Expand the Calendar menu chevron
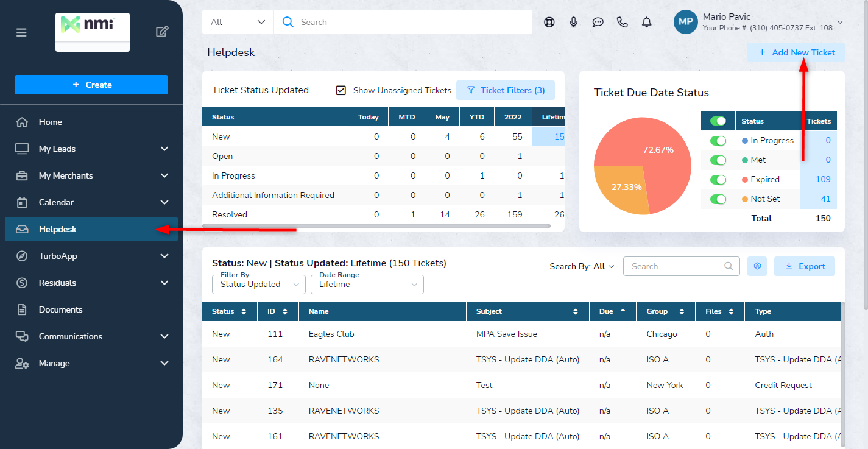This screenshot has height=449, width=868. pos(164,202)
